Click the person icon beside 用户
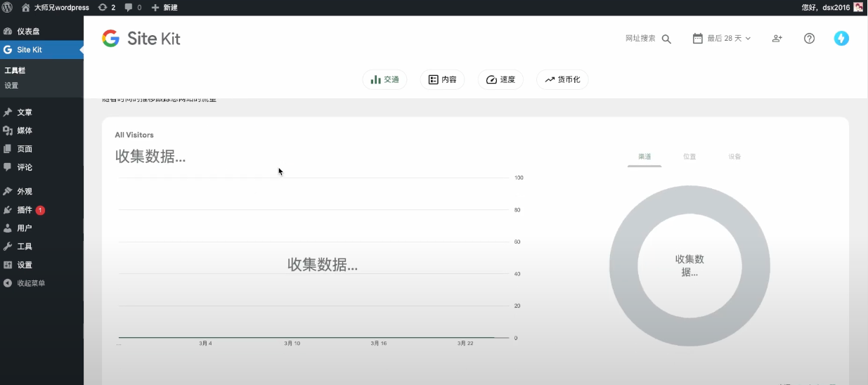 (x=8, y=228)
